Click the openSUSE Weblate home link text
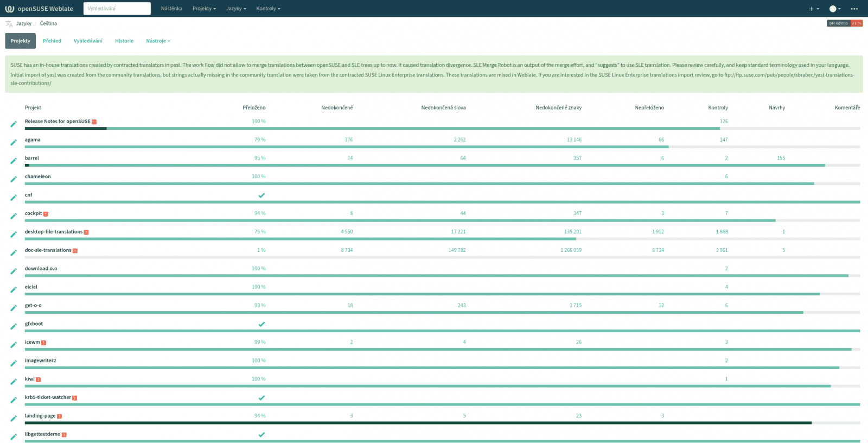 click(46, 9)
